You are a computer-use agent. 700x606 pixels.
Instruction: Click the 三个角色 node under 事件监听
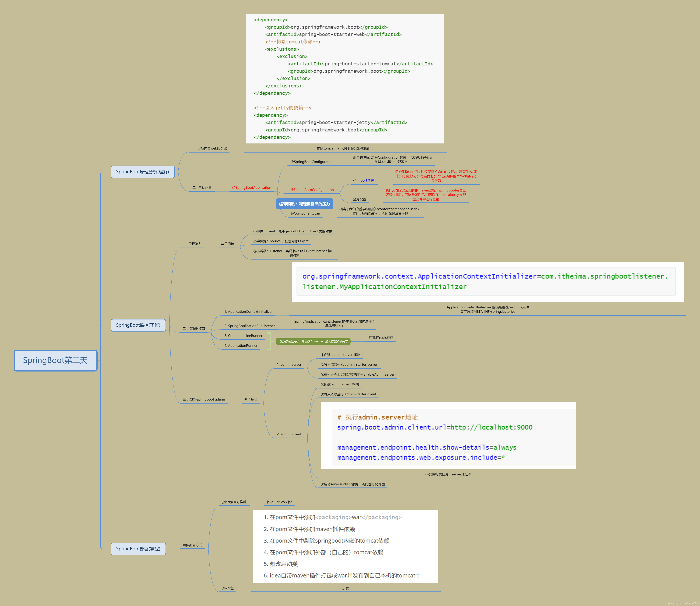point(227,243)
